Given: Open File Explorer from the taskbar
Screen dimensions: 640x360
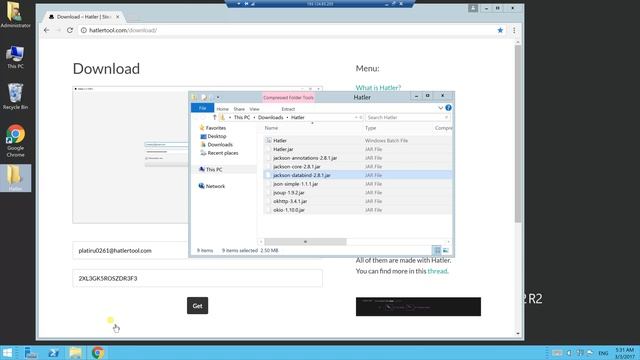Looking at the screenshot, I should click(x=76, y=353).
